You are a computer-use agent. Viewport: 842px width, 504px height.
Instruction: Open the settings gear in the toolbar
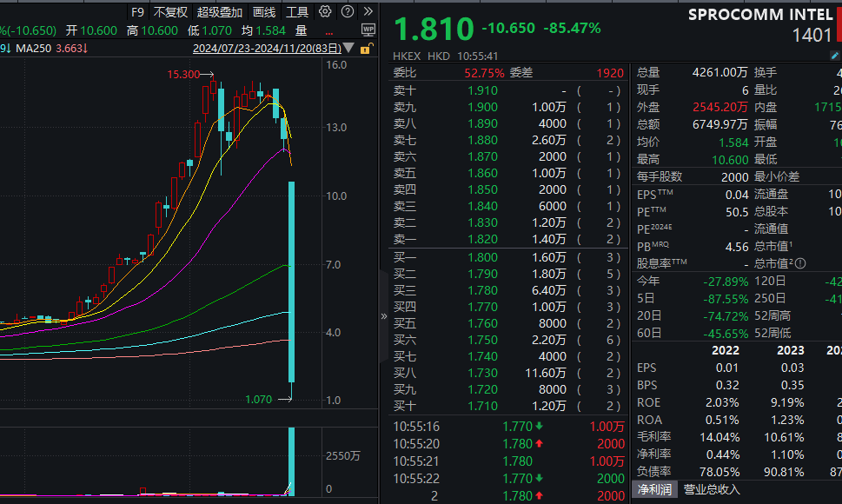pos(325,12)
